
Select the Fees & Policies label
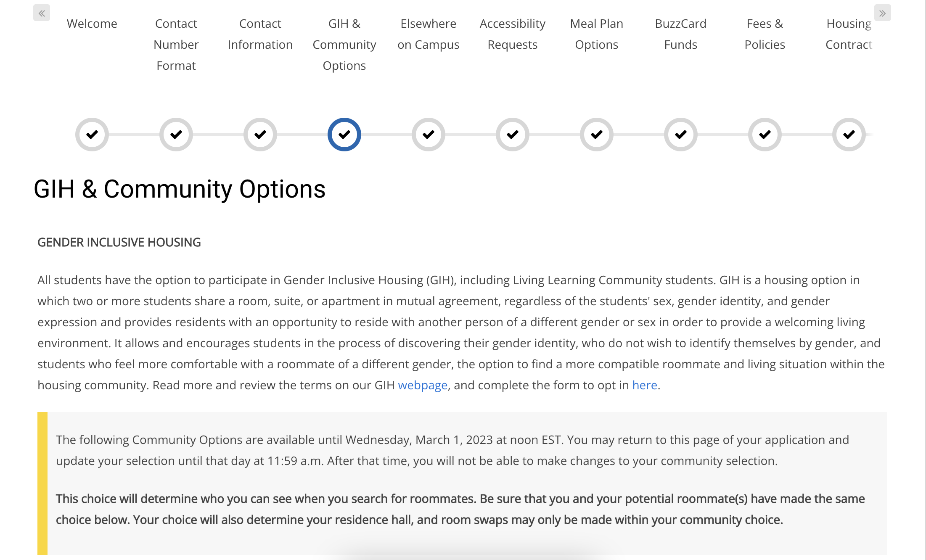pos(765,34)
